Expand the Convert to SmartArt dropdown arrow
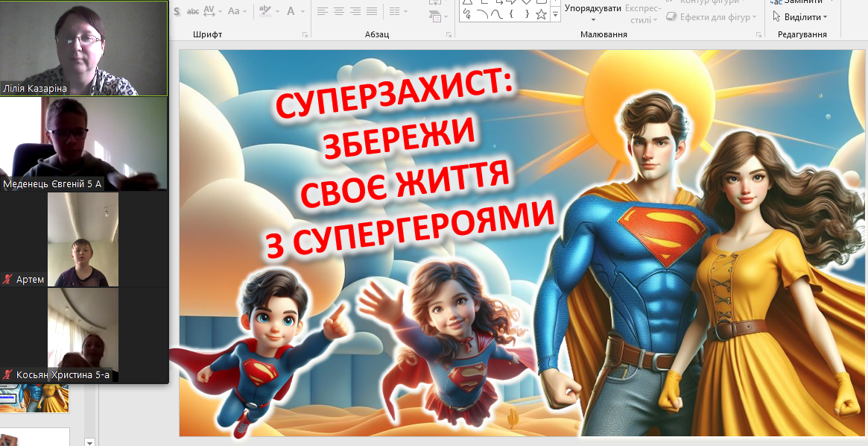The image size is (868, 446). click(445, 17)
